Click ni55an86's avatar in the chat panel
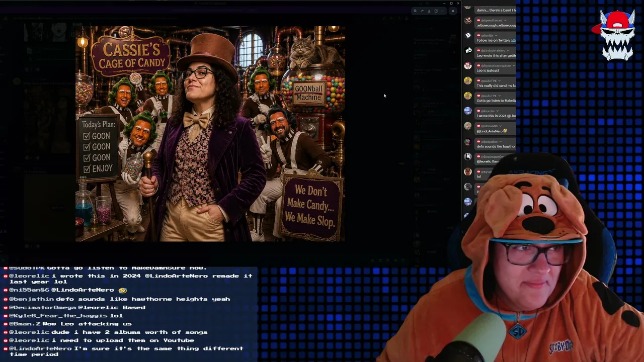 click(468, 126)
